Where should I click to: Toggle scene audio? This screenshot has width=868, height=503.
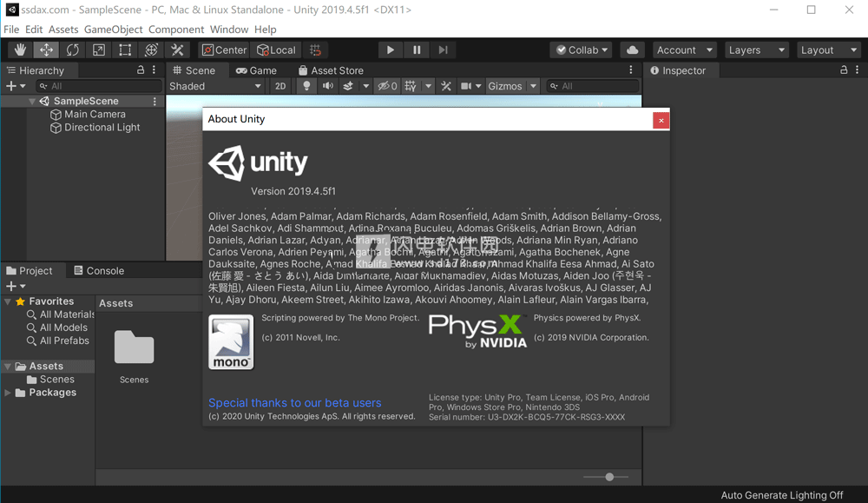pos(328,86)
